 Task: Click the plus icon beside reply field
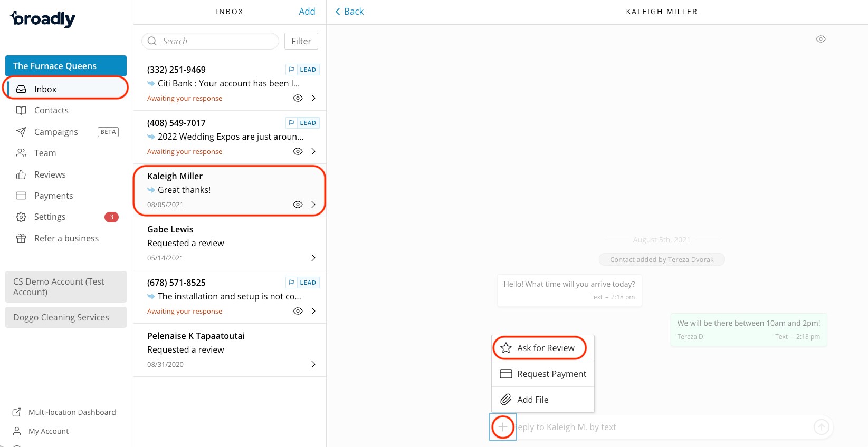[x=503, y=427]
